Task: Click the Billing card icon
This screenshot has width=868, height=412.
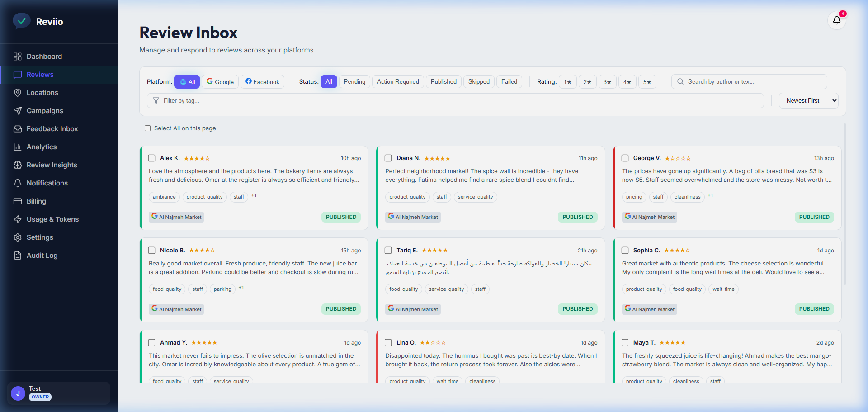Action: [x=18, y=201]
